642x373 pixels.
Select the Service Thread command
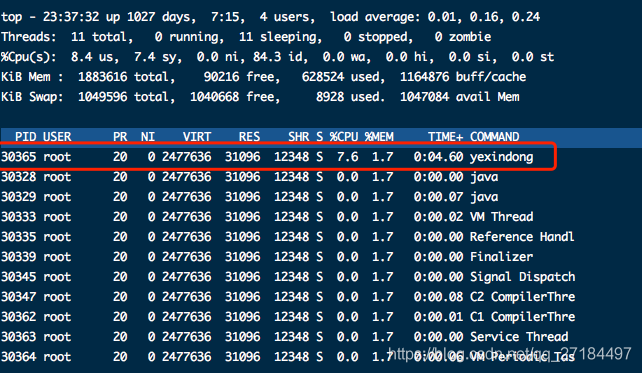point(519,337)
